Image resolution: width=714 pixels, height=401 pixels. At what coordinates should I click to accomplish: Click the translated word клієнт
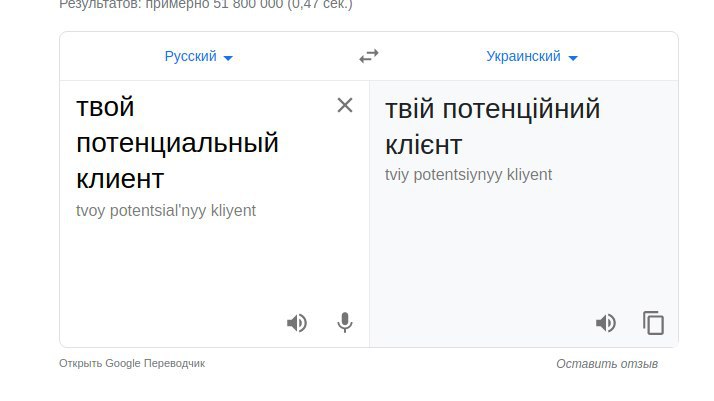[x=423, y=145]
